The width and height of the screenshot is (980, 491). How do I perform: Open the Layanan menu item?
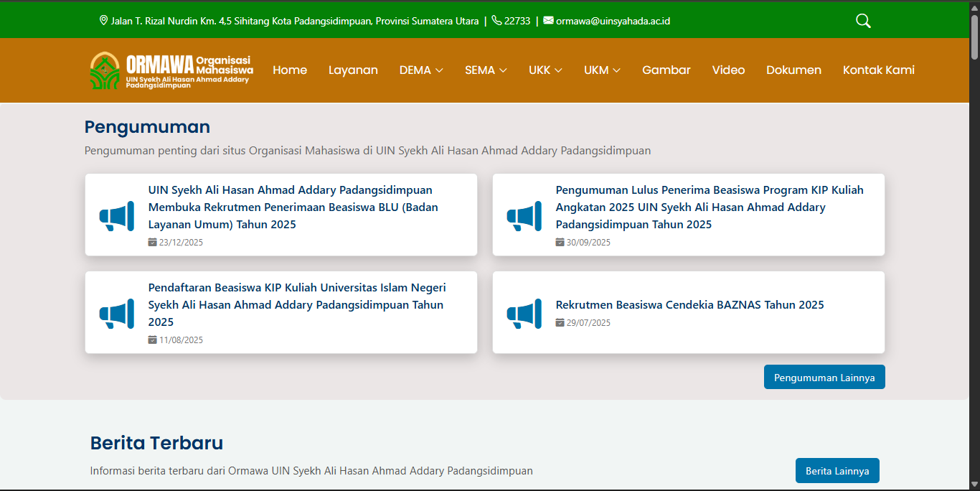point(353,70)
